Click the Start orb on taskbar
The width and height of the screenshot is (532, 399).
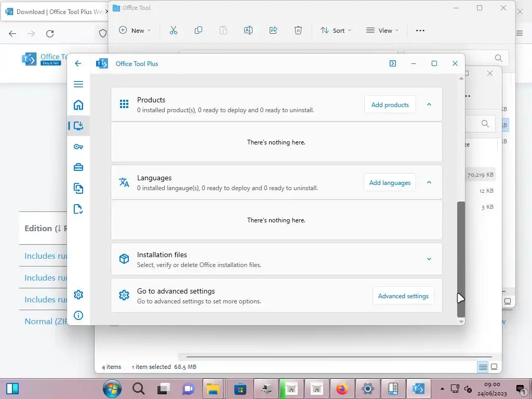(112, 389)
